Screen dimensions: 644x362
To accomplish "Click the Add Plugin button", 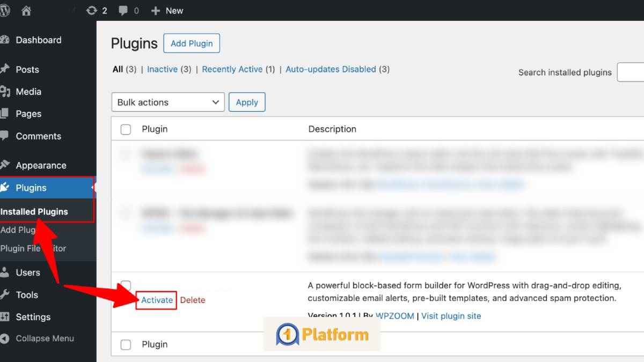I will tap(192, 43).
